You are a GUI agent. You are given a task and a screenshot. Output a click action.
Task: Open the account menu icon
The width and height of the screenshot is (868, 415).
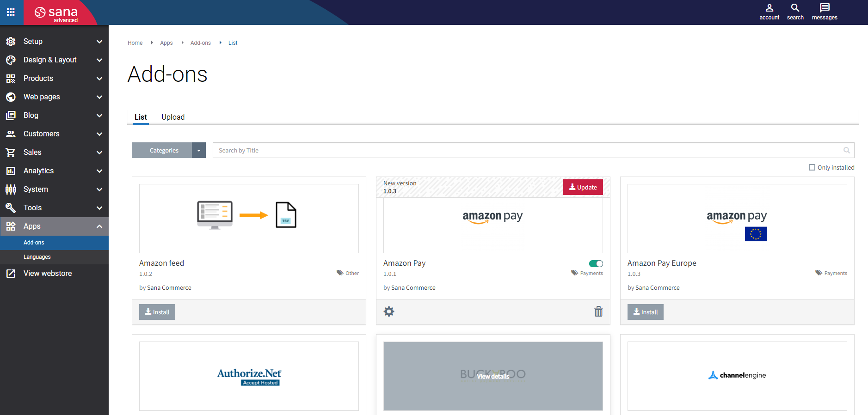click(x=769, y=8)
